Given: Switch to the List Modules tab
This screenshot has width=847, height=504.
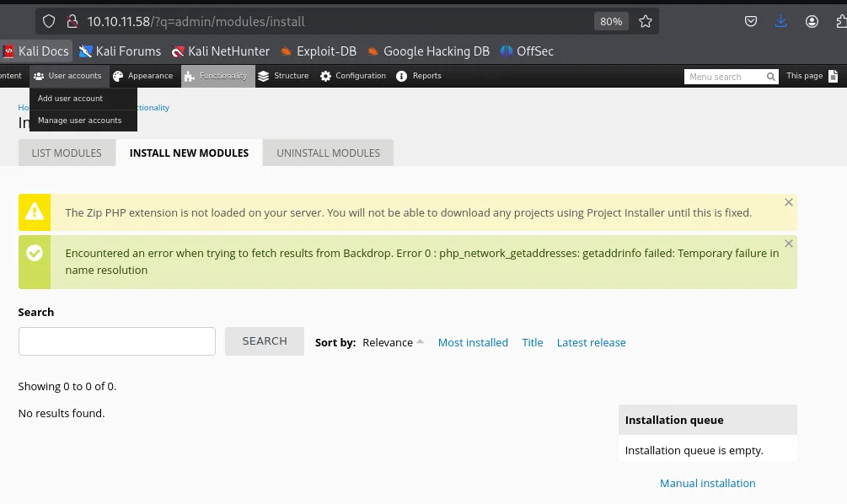Looking at the screenshot, I should (x=67, y=153).
